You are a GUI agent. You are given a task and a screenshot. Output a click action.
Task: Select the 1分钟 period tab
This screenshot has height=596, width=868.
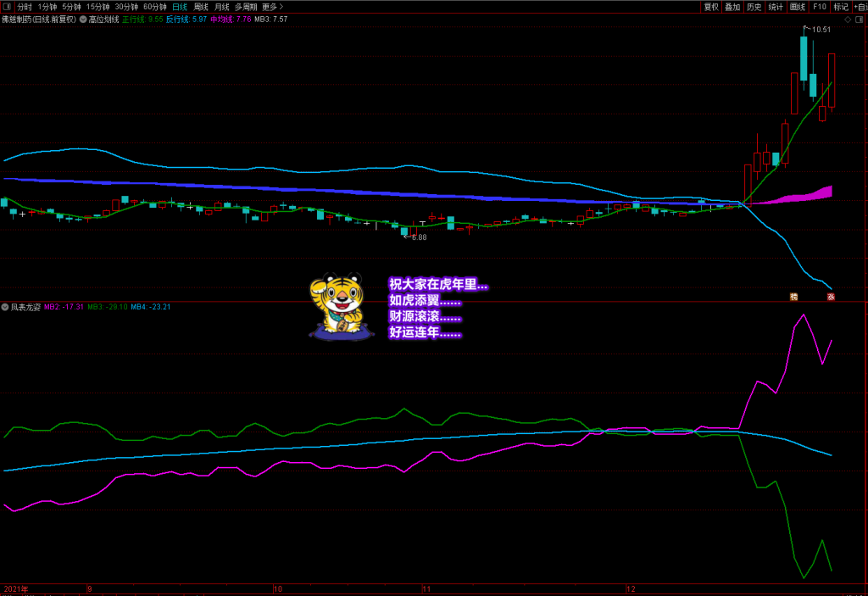click(47, 7)
